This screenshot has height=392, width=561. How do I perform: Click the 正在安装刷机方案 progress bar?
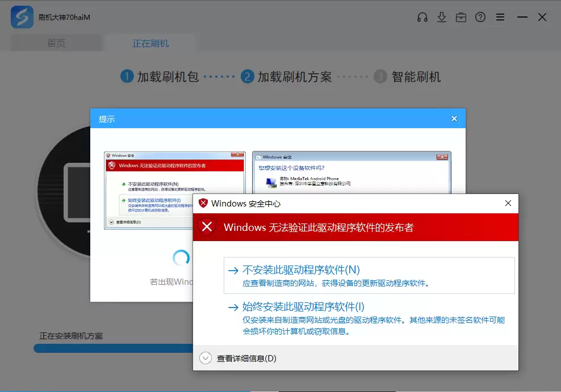tap(114, 348)
